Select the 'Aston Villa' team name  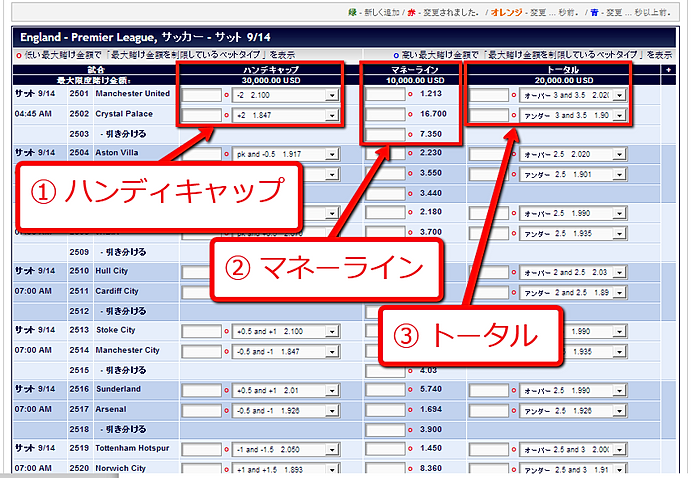[x=117, y=153]
